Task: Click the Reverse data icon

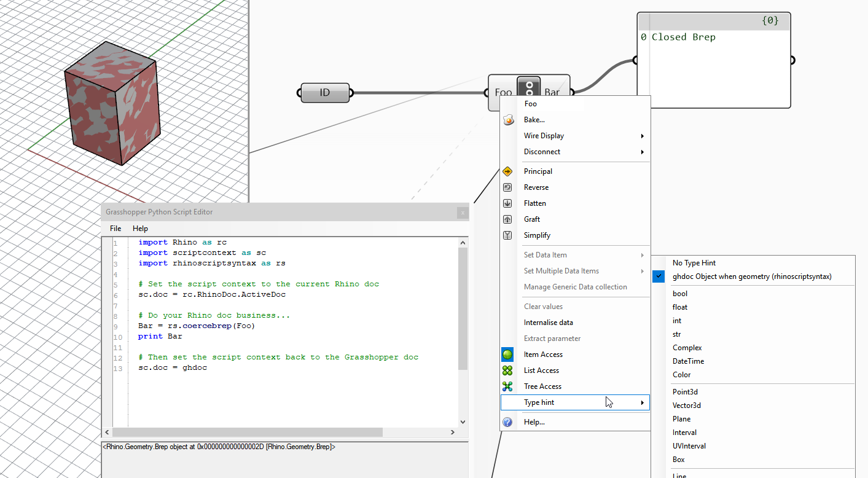Action: tap(507, 187)
